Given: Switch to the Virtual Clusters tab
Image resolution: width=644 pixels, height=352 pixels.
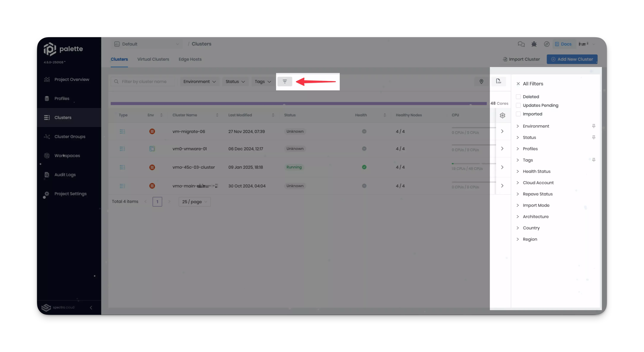Looking at the screenshot, I should 153,59.
